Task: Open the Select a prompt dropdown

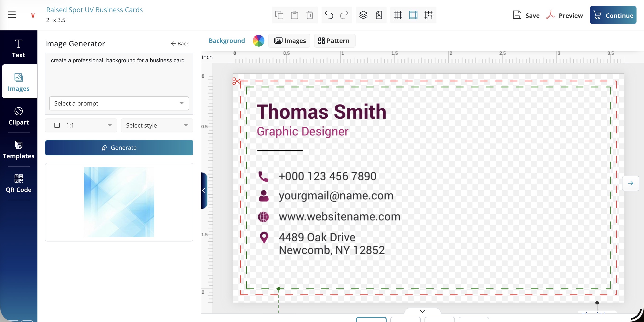Action: click(119, 103)
